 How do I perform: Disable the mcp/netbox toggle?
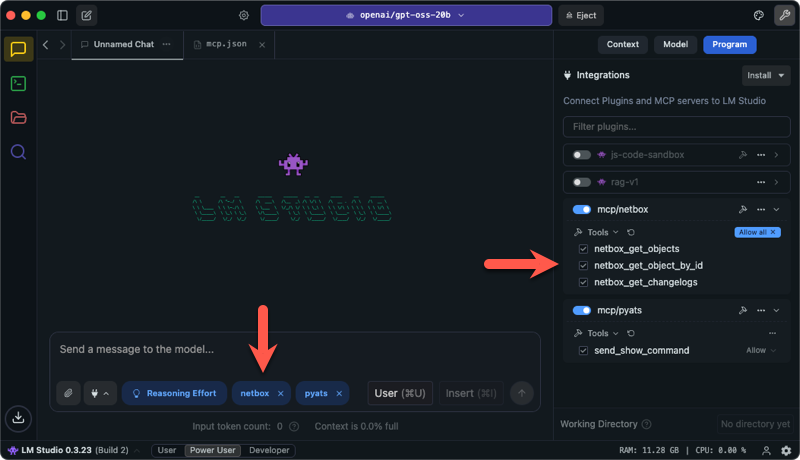click(x=582, y=209)
